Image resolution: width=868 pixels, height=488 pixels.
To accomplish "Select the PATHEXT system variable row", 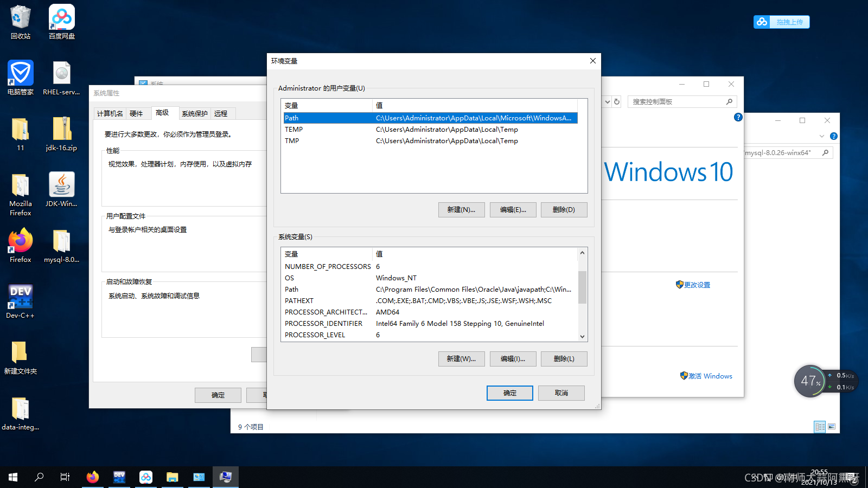I will pos(431,300).
